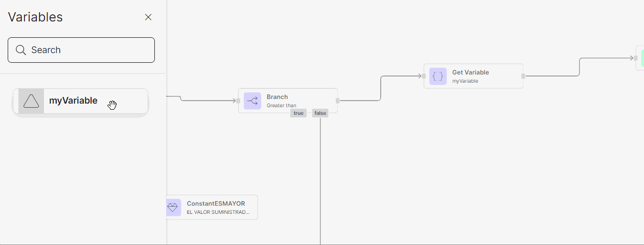This screenshot has width=644, height=245.
Task: Click the input port of the green node
Action: coord(635,58)
